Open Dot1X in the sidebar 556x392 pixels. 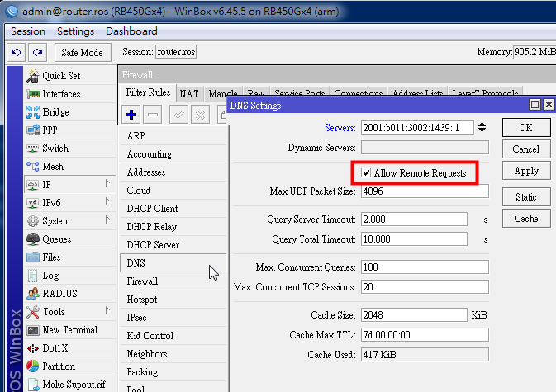click(70, 348)
